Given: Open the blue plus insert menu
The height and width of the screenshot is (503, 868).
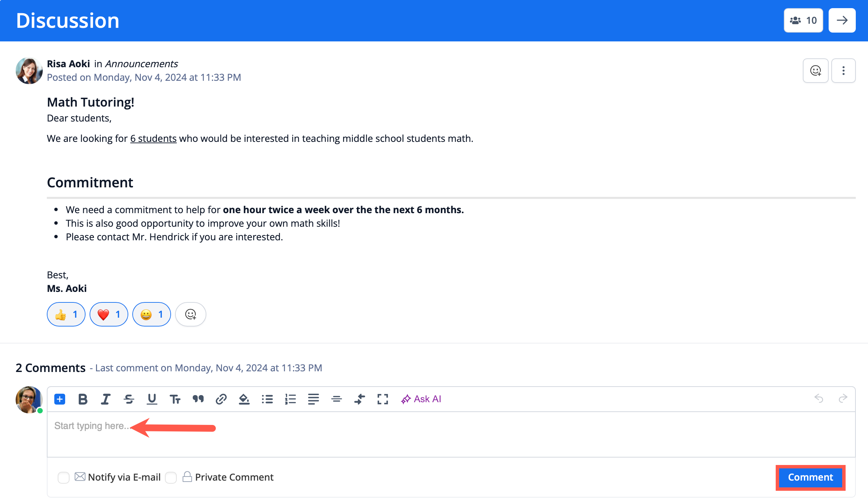Looking at the screenshot, I should coord(60,399).
